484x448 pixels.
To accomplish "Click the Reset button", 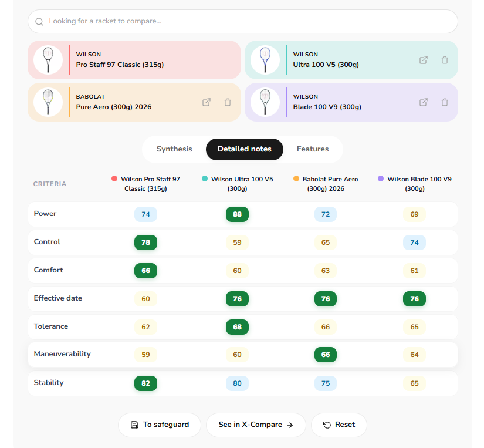I will 339,425.
